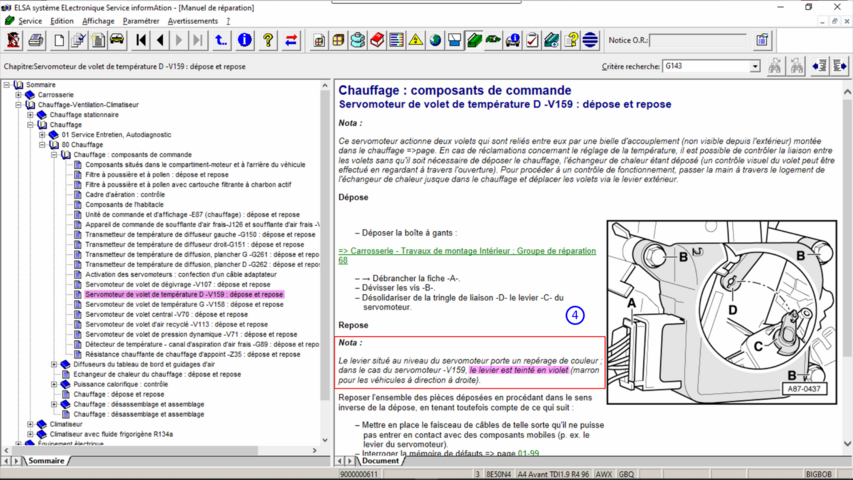Open the Affichage menu

click(98, 21)
